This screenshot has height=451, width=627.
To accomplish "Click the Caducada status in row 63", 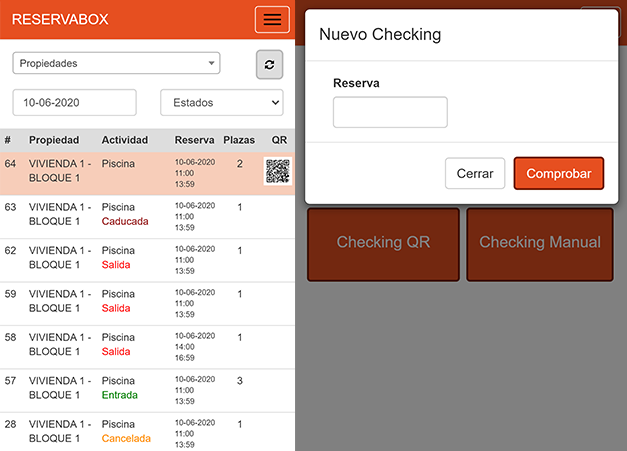I will (125, 221).
